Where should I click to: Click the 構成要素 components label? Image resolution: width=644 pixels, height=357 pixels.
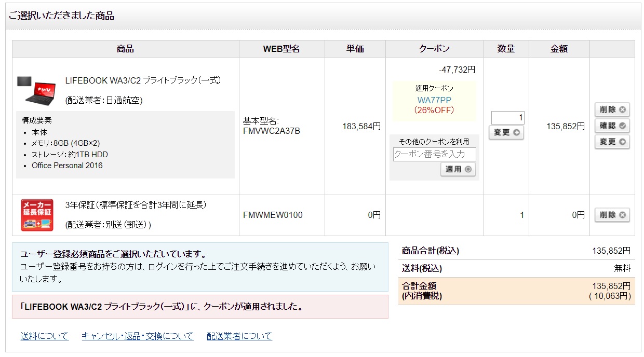tap(37, 120)
